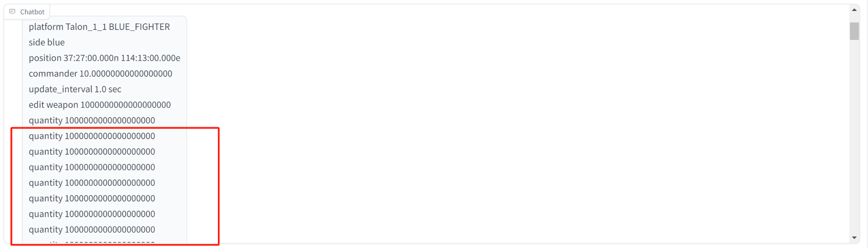Click the '1.0 sec' value
The image size is (868, 248).
coord(108,89)
